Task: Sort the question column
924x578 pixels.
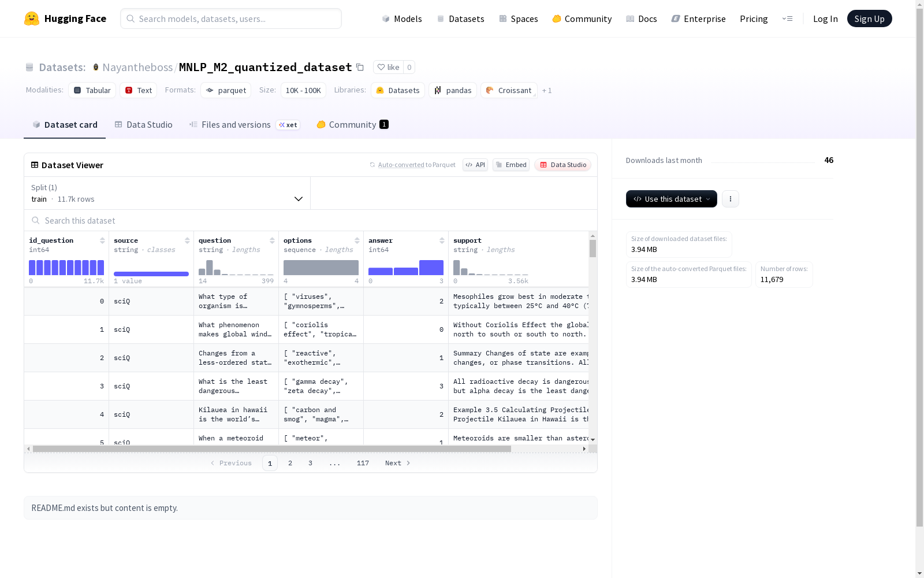Action: click(x=272, y=240)
